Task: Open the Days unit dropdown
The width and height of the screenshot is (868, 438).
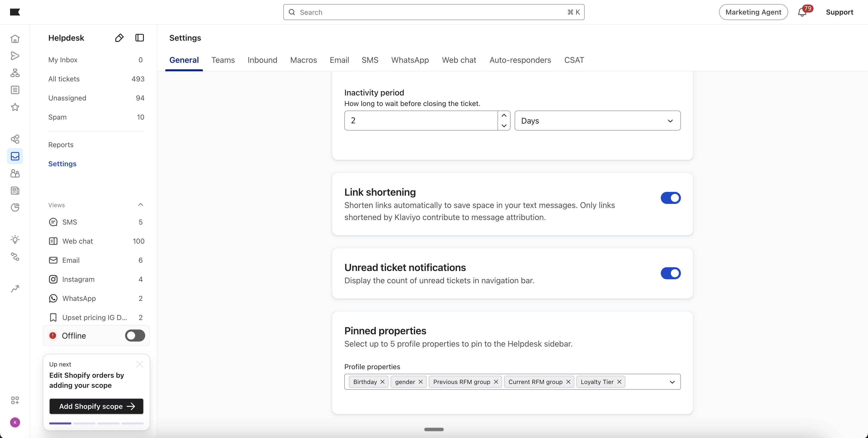Action: point(597,121)
